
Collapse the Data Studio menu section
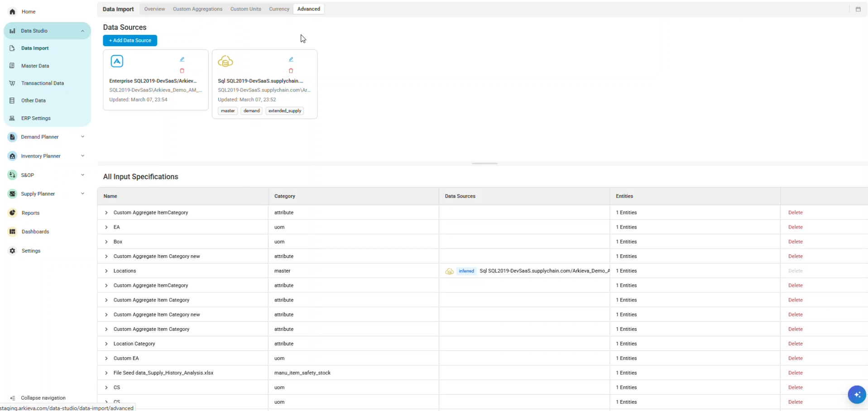(82, 31)
